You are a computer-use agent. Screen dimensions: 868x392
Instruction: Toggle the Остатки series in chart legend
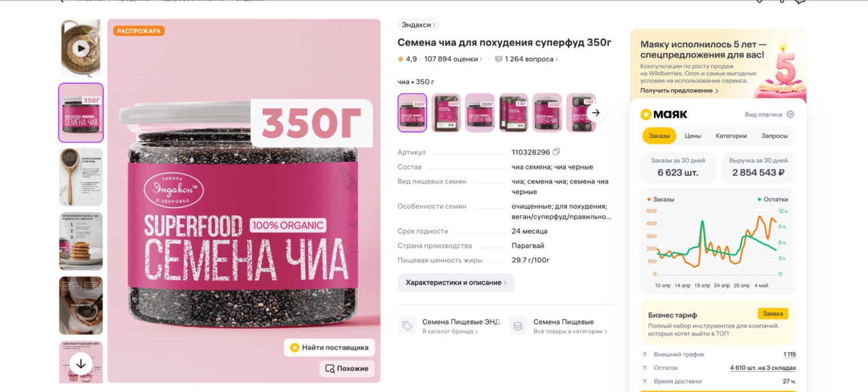(x=773, y=199)
